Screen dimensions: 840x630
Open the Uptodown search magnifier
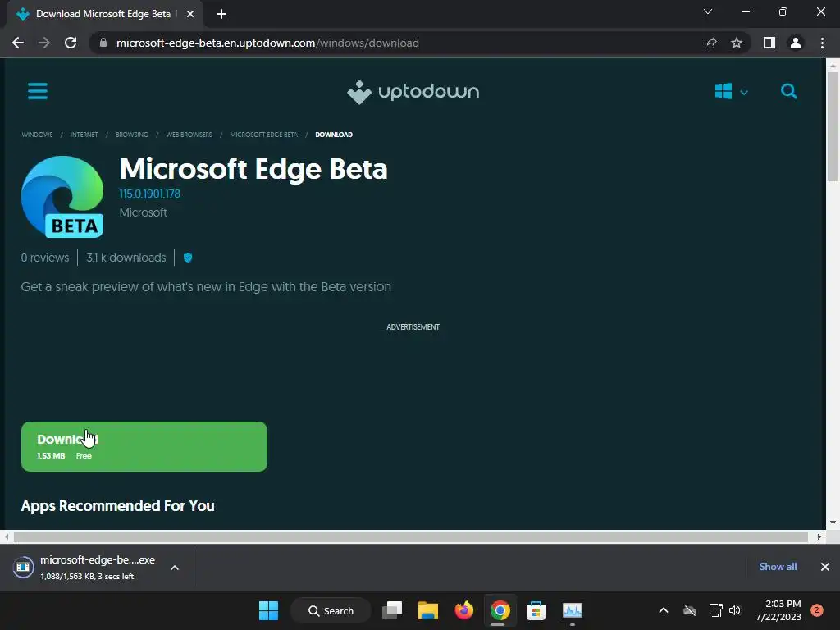pos(788,91)
